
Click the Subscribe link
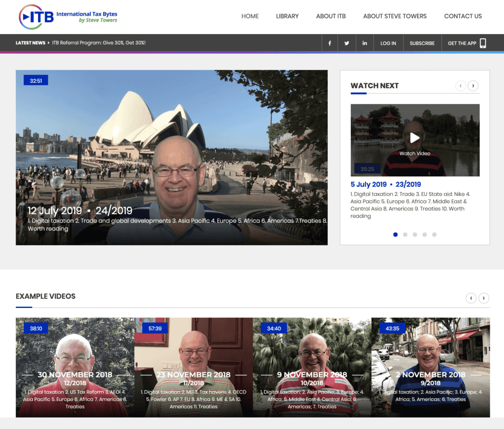tap(422, 43)
